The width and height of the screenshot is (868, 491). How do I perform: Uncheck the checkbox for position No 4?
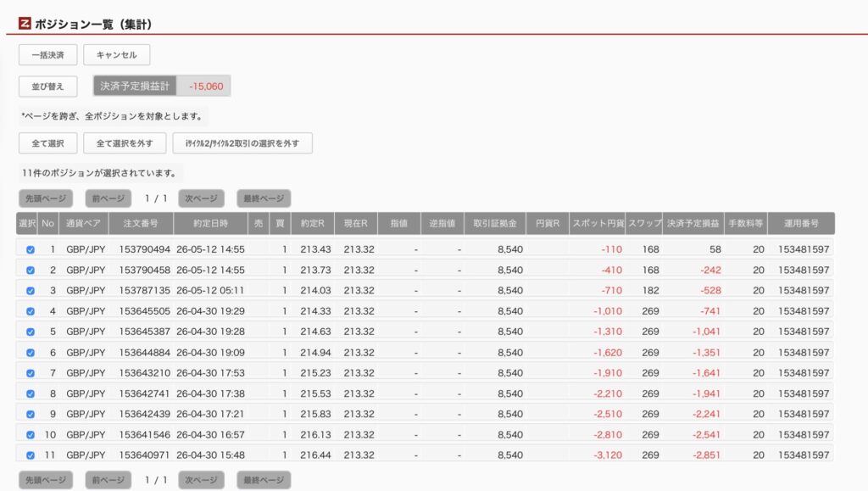(x=31, y=311)
